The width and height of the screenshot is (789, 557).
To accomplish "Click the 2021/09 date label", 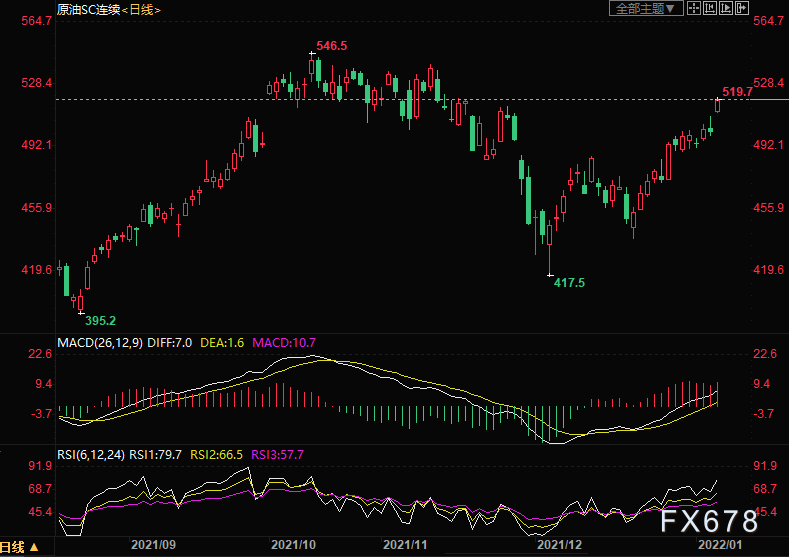I will coord(153,545).
